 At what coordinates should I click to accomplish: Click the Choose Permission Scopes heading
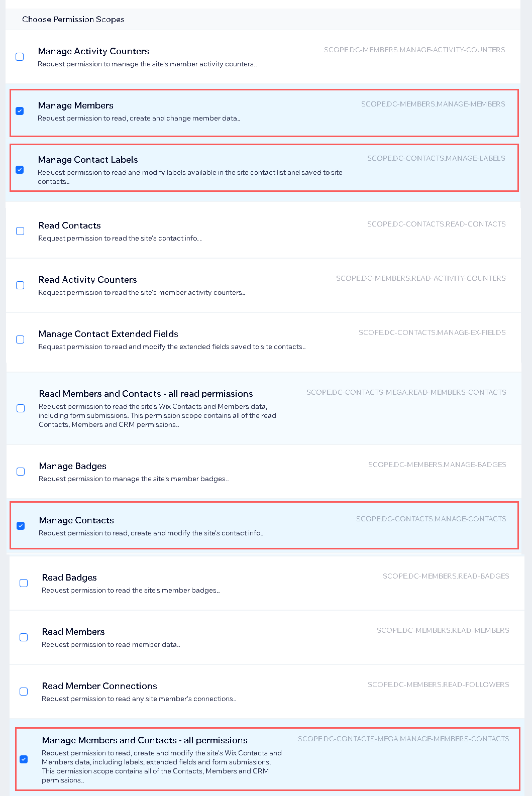[73, 19]
